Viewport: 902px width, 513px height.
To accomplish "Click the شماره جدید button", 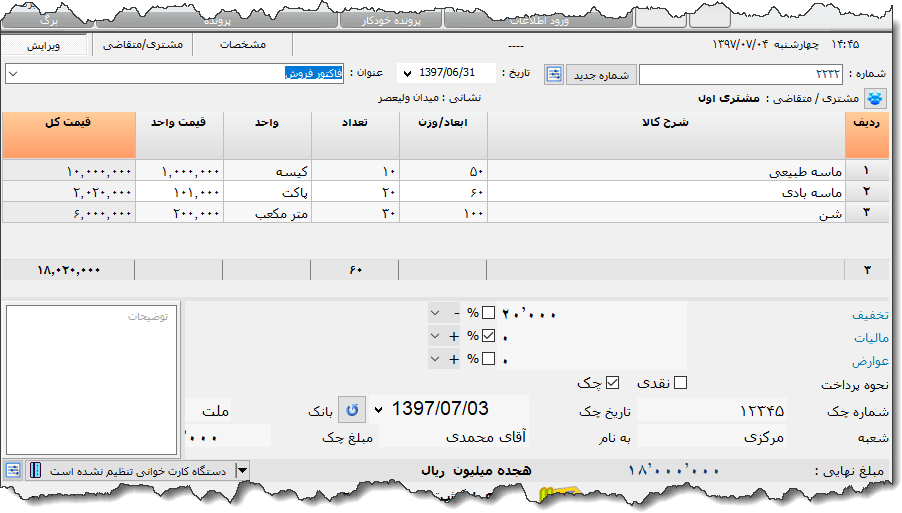I will click(x=602, y=74).
